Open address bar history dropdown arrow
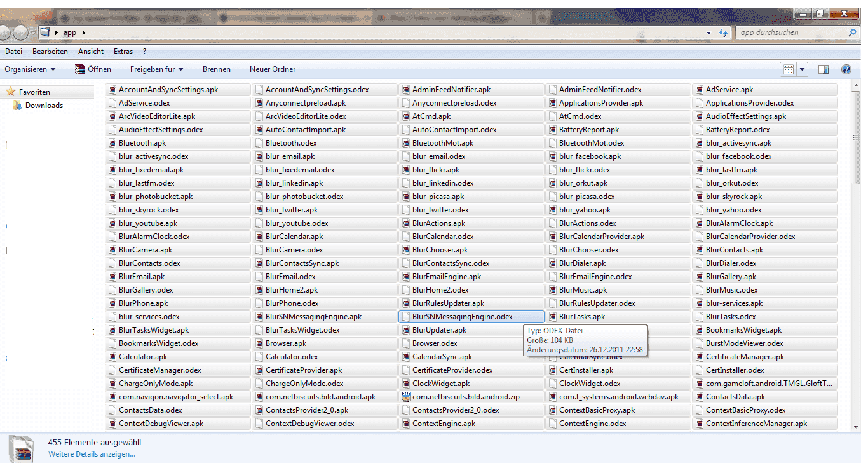The image size is (868, 463). (709, 32)
